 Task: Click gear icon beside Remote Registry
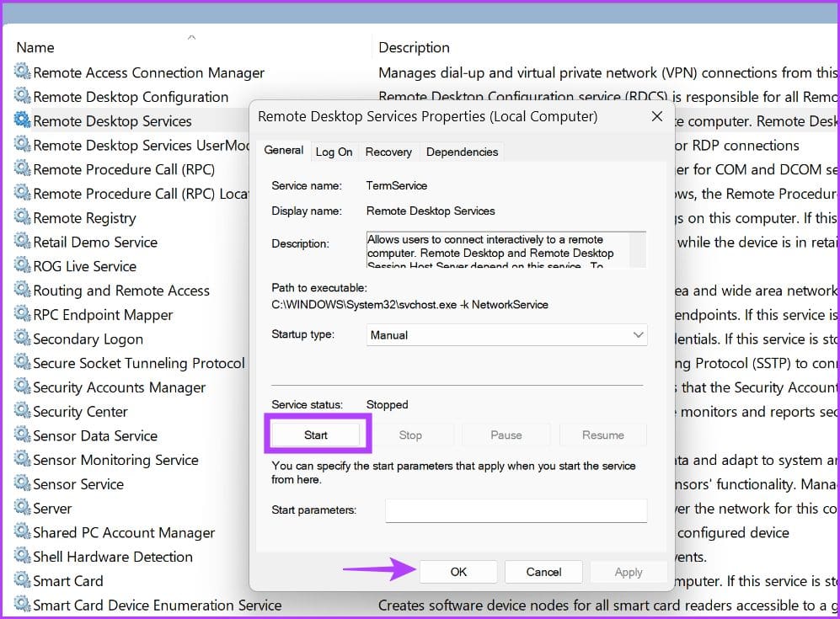pyautogui.click(x=23, y=216)
